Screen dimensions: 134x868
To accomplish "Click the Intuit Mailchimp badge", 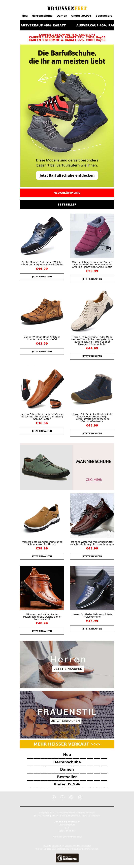I will 67,858.
